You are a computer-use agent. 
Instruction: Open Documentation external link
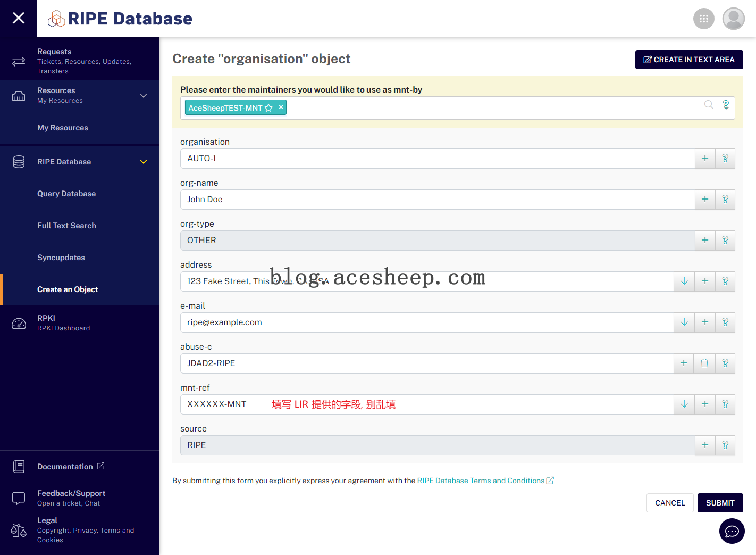(71, 467)
